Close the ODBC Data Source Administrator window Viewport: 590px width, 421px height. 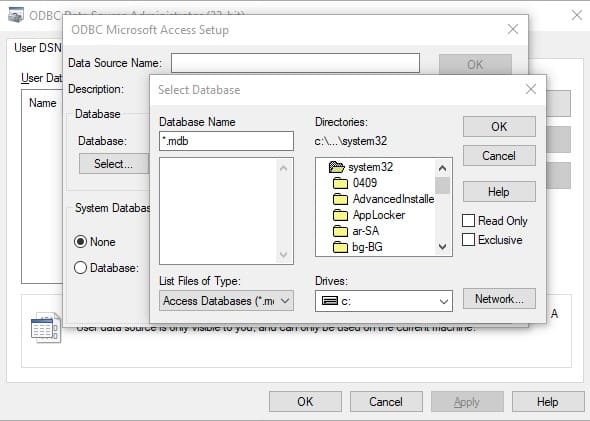577,15
